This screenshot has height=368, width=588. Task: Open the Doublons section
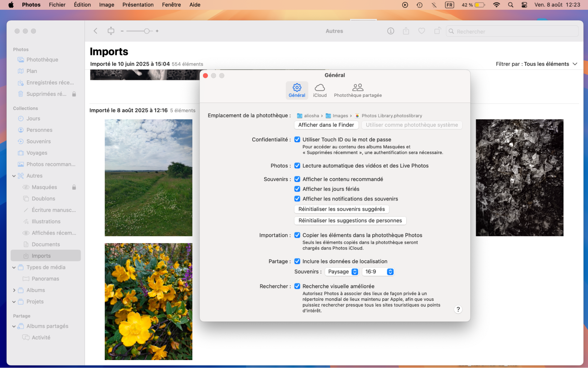pyautogui.click(x=43, y=198)
